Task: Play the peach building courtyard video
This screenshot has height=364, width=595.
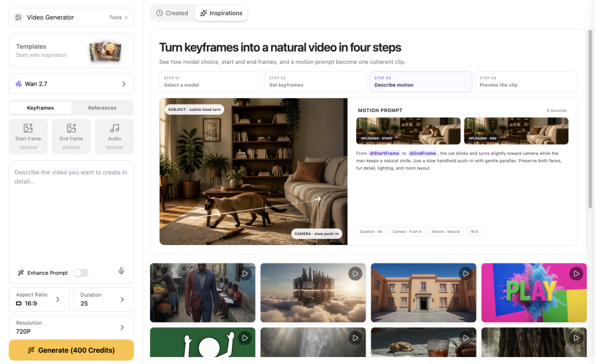Action: point(465,273)
